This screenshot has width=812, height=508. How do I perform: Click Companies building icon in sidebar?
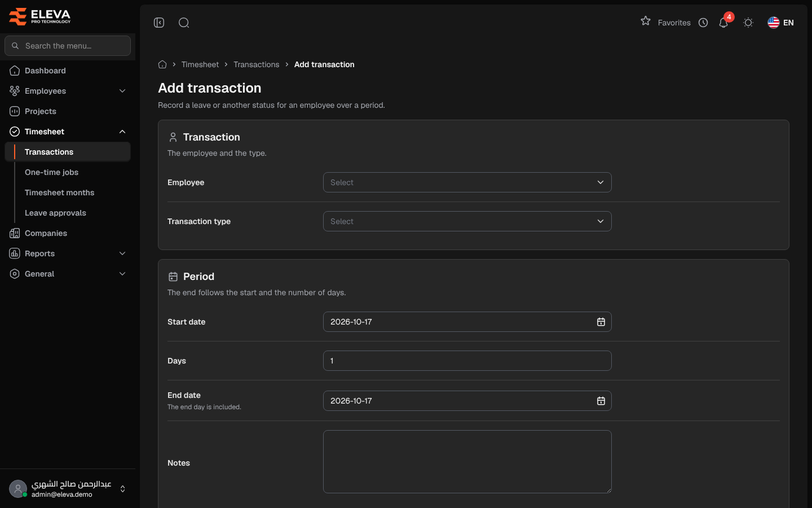[15, 233]
